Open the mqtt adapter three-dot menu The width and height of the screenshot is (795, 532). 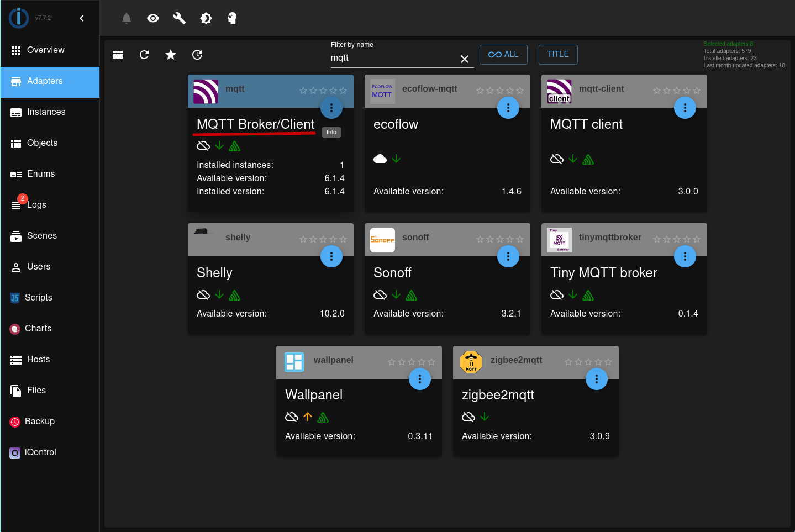coord(331,108)
